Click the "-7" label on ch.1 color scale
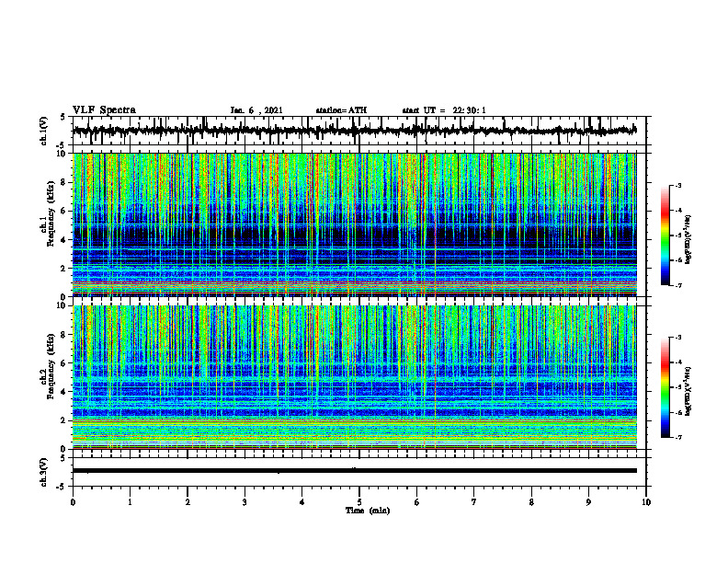Image resolution: width=728 pixels, height=563 pixels. [x=678, y=285]
